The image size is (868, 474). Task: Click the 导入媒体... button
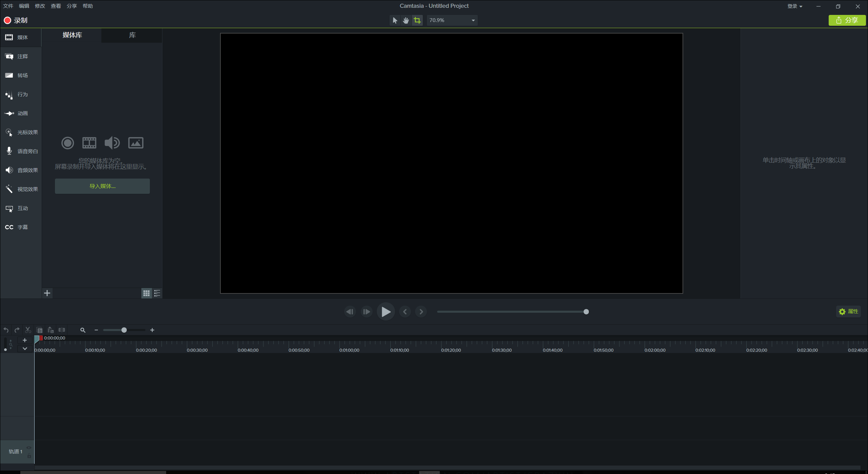pos(102,186)
